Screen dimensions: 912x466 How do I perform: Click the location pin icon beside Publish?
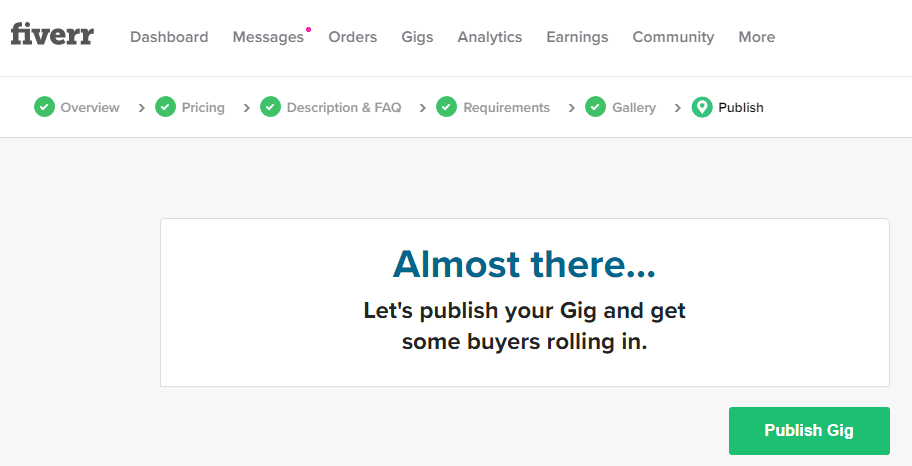pos(702,107)
